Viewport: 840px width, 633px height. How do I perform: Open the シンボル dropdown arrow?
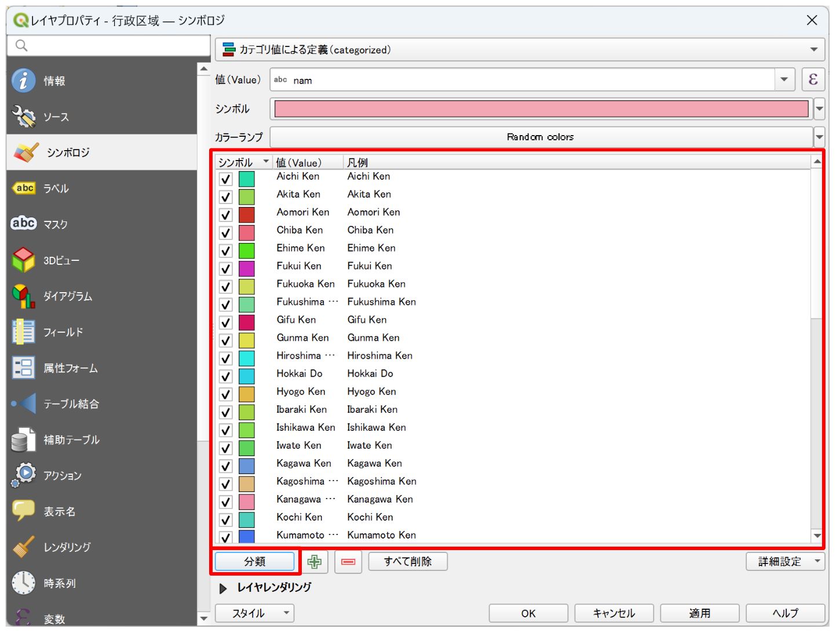click(x=819, y=108)
